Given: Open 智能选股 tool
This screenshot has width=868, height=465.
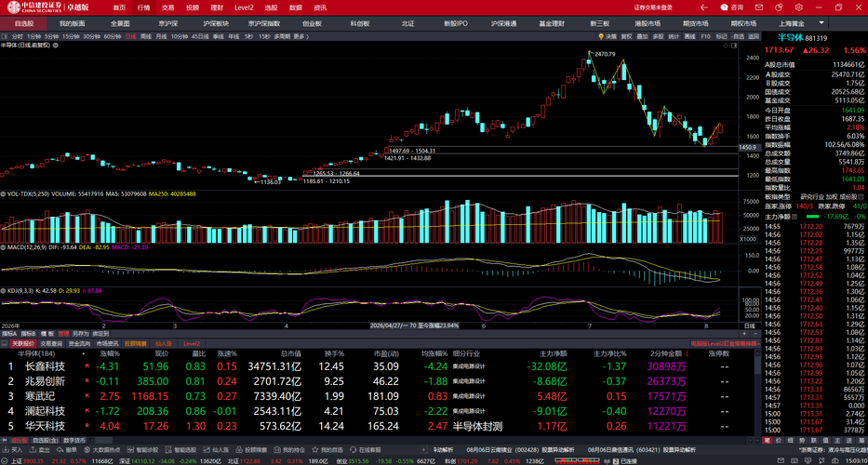Looking at the screenshot, I should [180, 451].
